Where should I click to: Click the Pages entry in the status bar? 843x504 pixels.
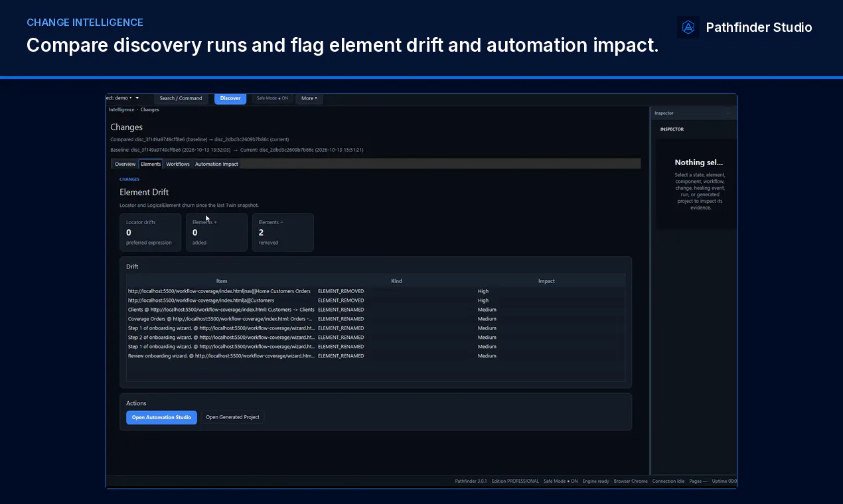pos(698,481)
